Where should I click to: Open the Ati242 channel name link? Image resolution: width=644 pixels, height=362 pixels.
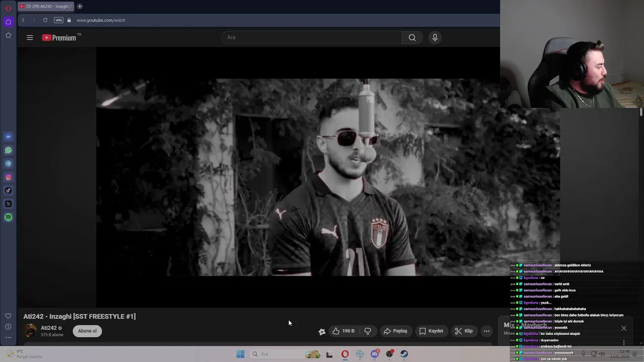pos(48,328)
